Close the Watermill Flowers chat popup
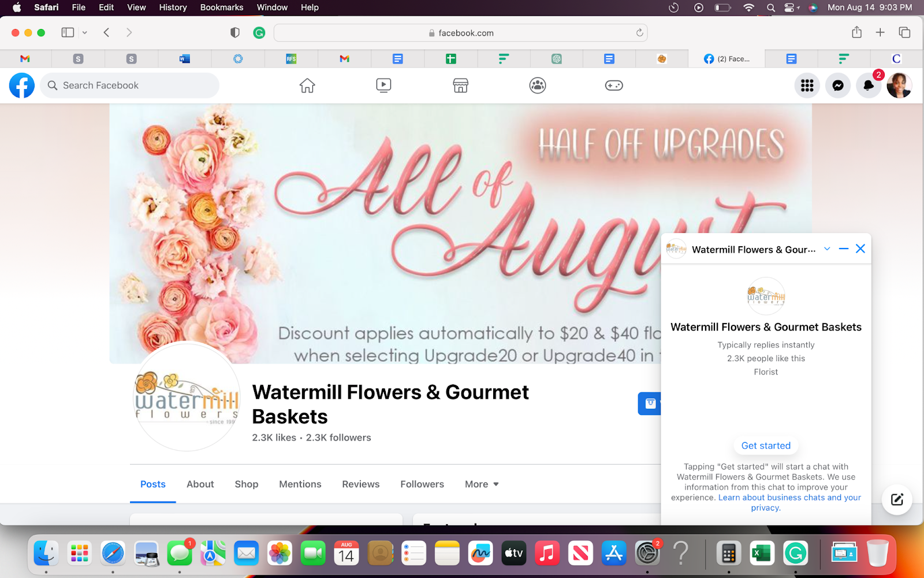 pos(860,249)
